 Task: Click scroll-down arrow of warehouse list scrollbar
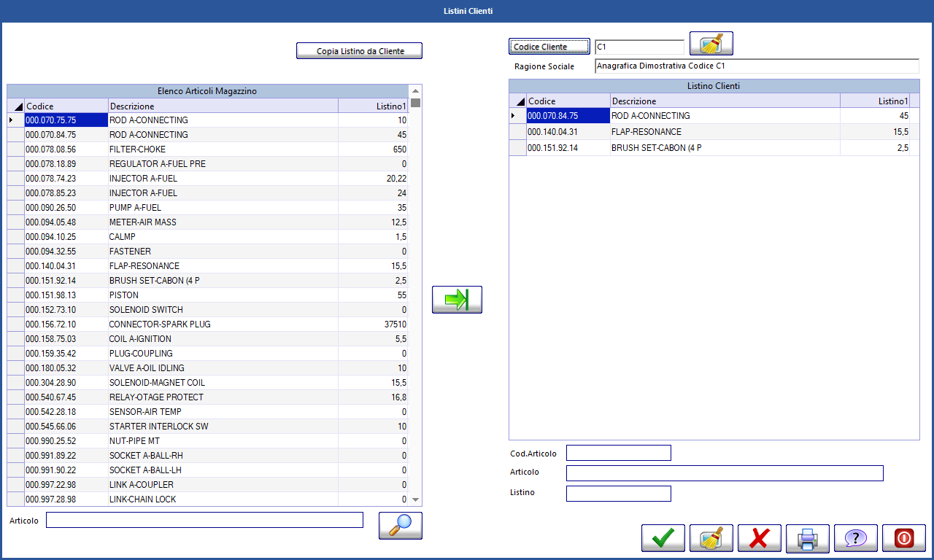[415, 500]
